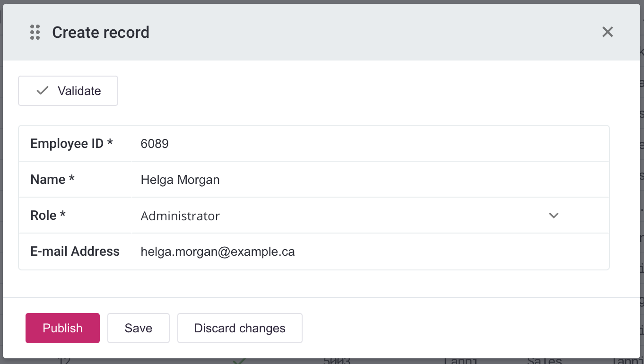Click the Create record dialog title
Screen dimensions: 644x364
pos(101,32)
